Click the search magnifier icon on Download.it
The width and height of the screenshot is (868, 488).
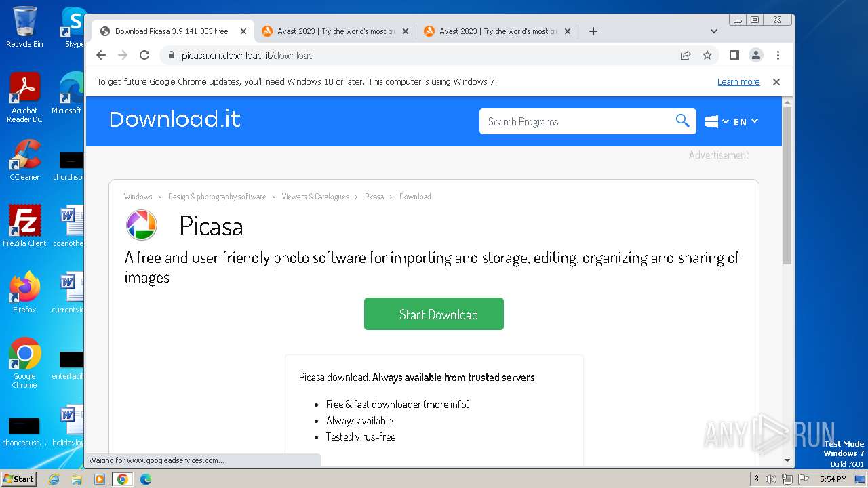coord(682,121)
